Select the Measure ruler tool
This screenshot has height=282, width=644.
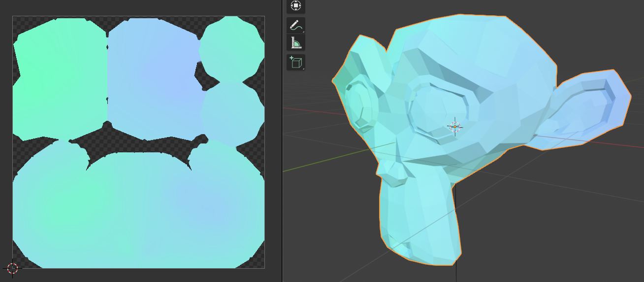click(x=295, y=43)
